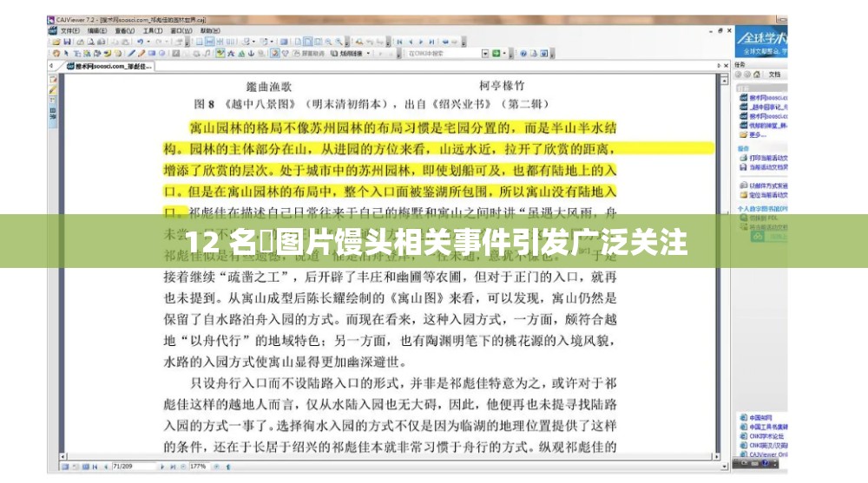Image resolution: width=868 pixels, height=483 pixels.
Task: Click the green search go button
Action: pos(496,53)
